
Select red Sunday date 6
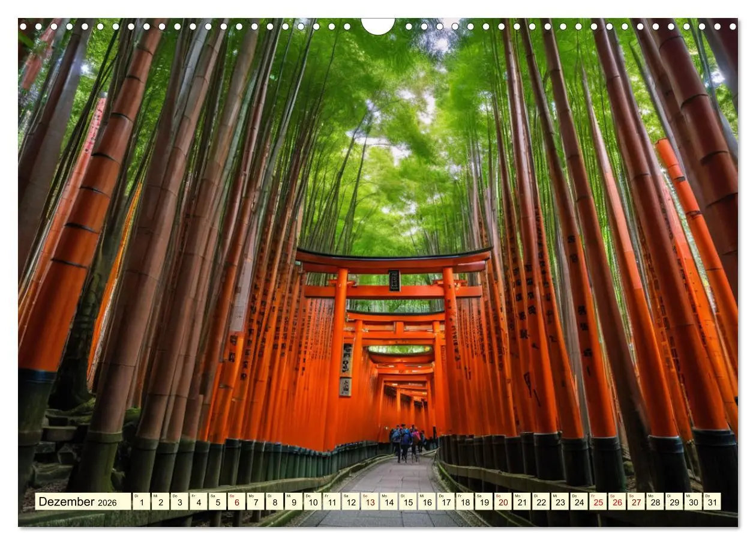236,501
